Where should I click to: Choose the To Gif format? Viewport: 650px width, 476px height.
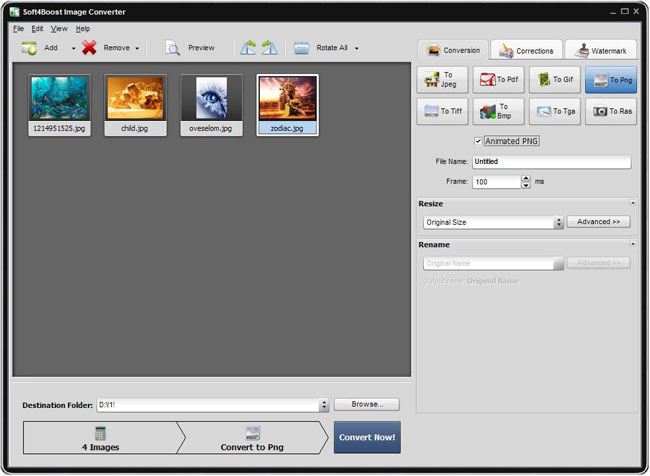point(555,80)
